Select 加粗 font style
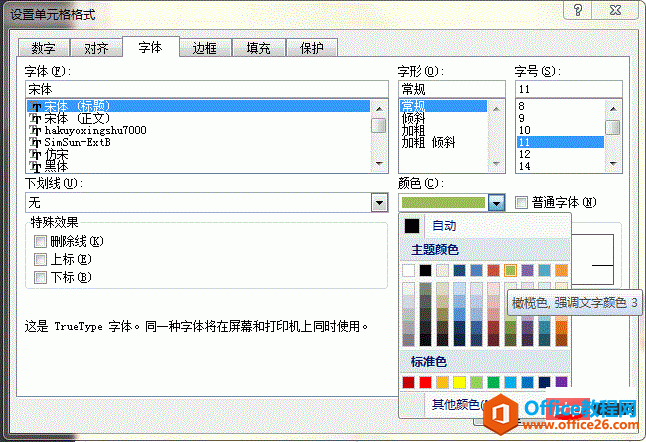The width and height of the screenshot is (646, 442). [x=443, y=130]
